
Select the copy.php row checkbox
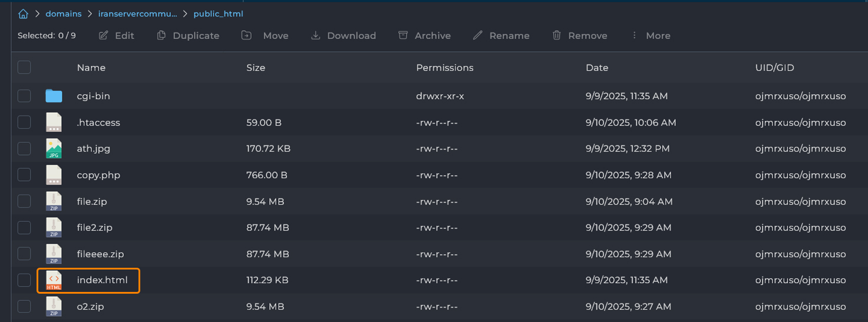tap(24, 175)
